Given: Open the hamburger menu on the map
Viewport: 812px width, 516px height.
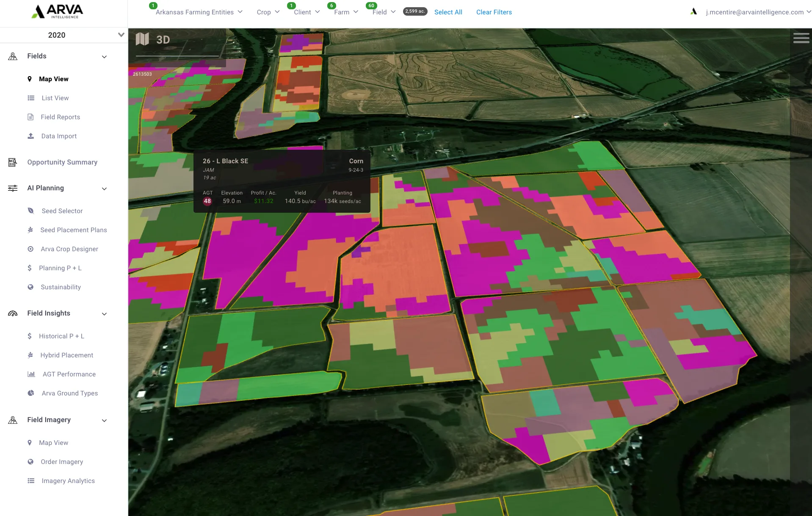Looking at the screenshot, I should pyautogui.click(x=801, y=38).
